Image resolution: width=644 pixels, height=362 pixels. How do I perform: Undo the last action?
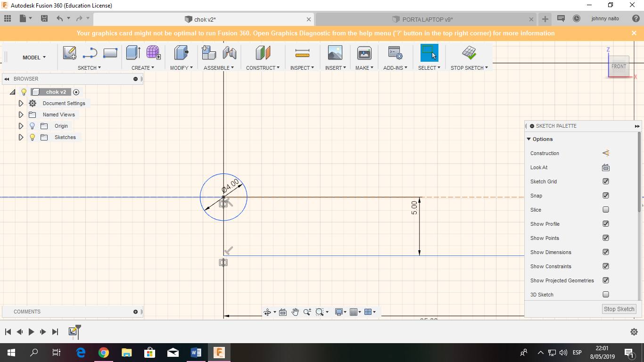click(x=59, y=19)
